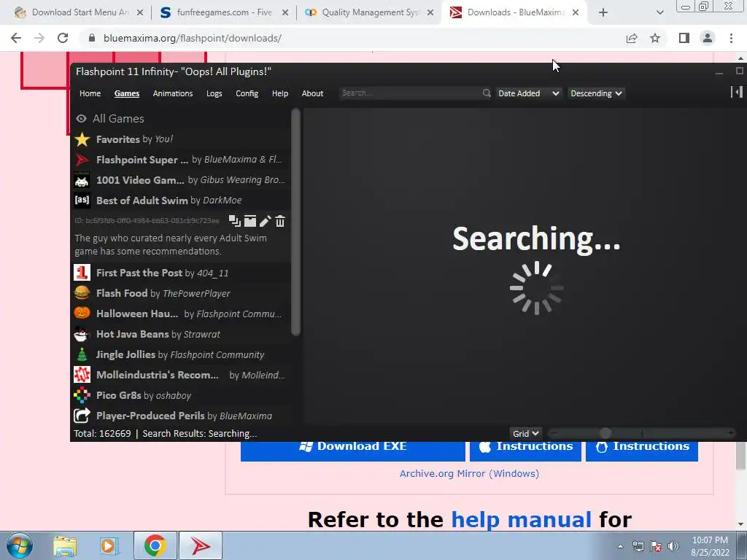
Task: Open the Logs tab
Action: [x=214, y=93]
